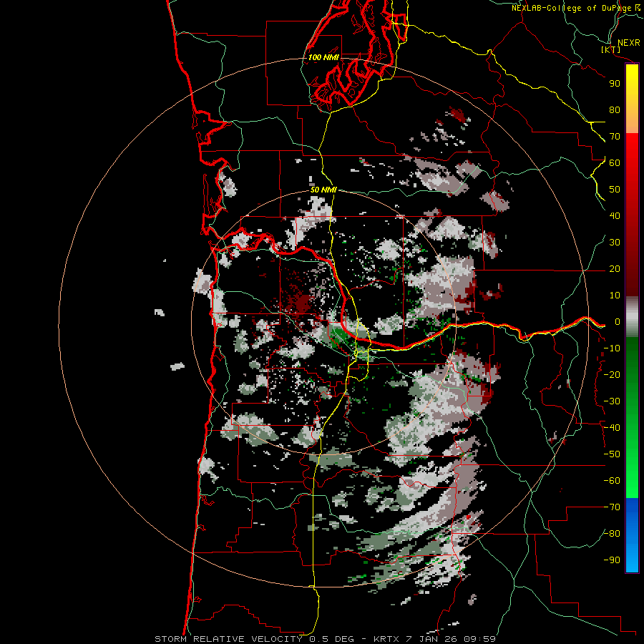The image size is (644, 644).
Task: Click the "7 JAN 26 09:59" timestamp
Action: pos(451,639)
